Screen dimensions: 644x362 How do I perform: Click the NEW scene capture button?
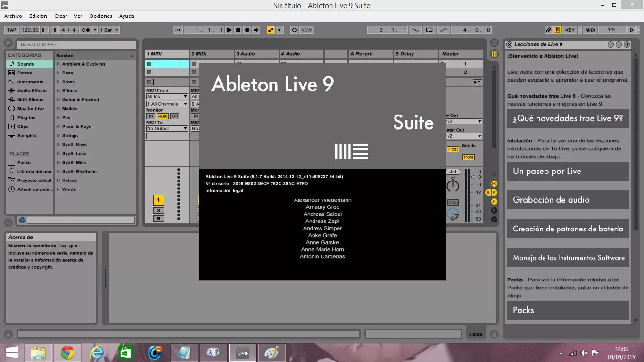[306, 30]
